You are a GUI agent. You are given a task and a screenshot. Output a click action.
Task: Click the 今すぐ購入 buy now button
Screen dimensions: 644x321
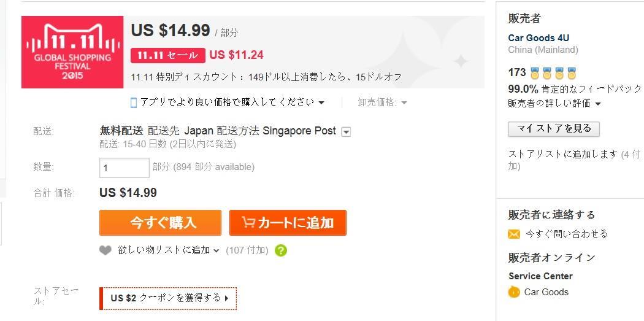(160, 223)
